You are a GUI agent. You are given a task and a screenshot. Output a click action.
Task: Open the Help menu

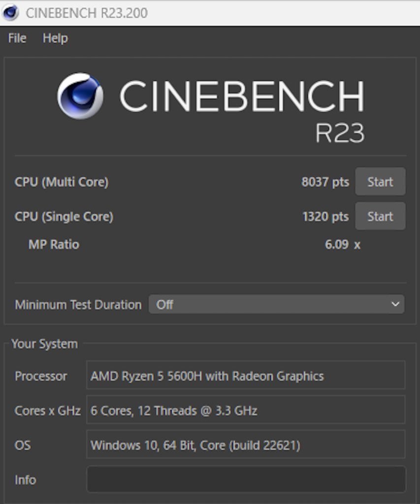(x=55, y=38)
